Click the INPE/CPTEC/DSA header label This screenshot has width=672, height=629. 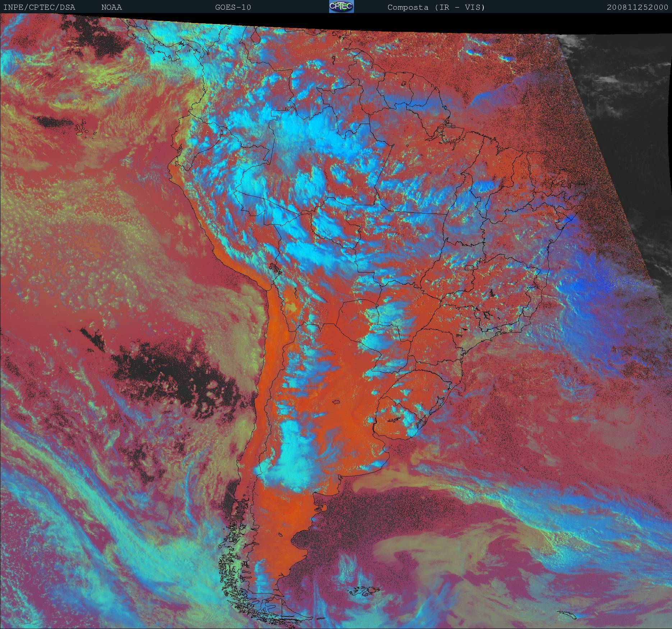[x=39, y=8]
